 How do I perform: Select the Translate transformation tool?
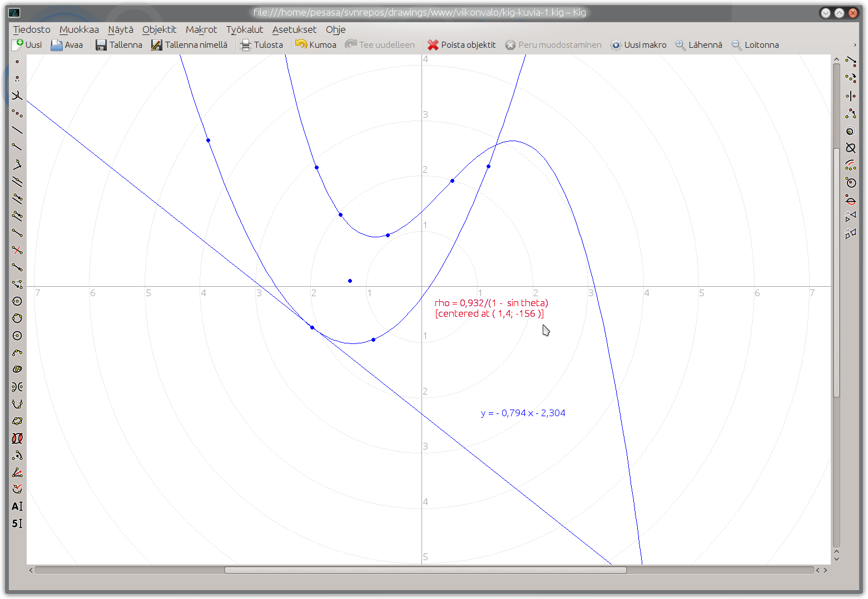point(851,62)
